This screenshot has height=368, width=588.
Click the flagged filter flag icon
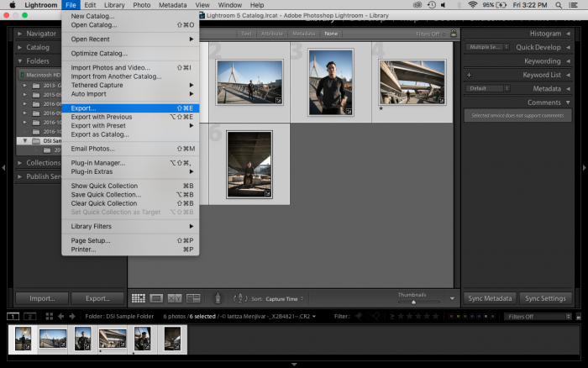pos(359,316)
